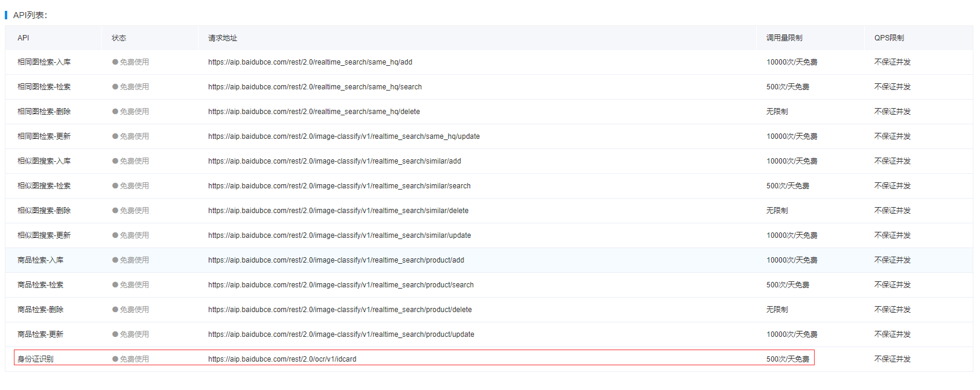Image resolution: width=980 pixels, height=390 pixels.
Task: Click the same_hq/search request URL
Action: 315,87
